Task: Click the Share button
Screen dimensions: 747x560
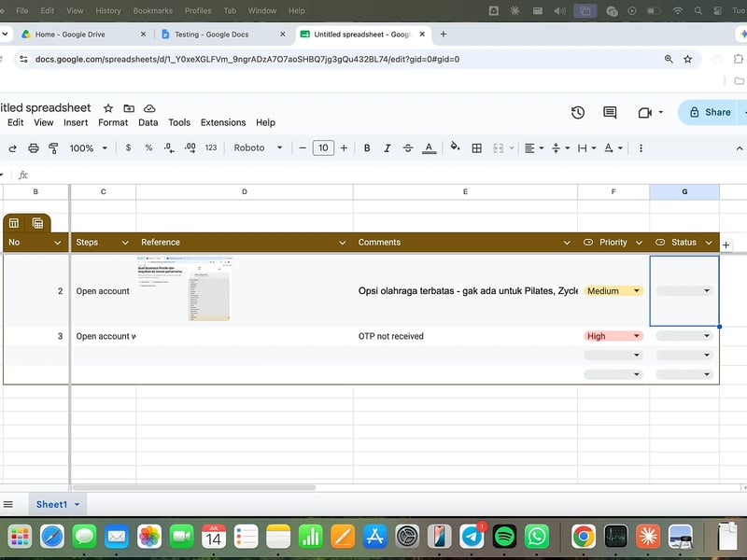Action: 711,112
